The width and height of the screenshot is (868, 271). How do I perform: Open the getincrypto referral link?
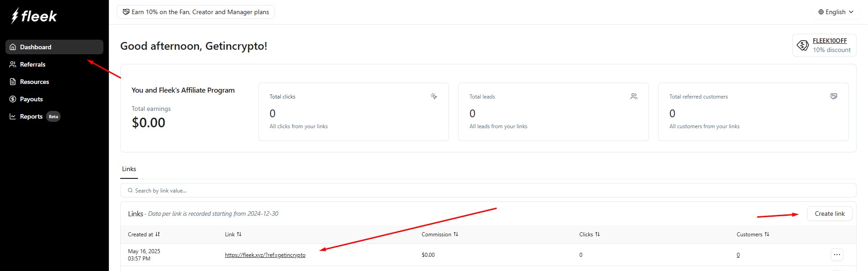265,255
